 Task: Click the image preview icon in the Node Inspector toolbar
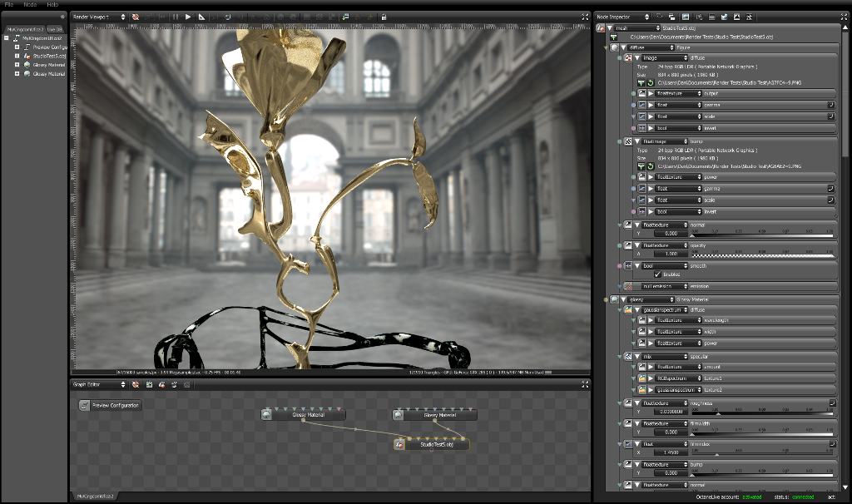click(x=686, y=17)
